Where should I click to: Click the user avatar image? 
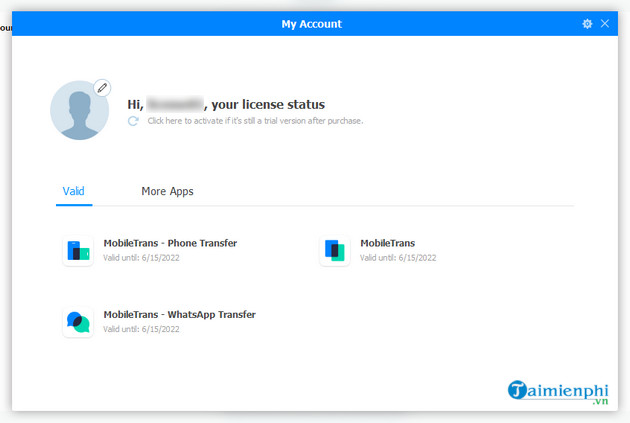pos(80,110)
